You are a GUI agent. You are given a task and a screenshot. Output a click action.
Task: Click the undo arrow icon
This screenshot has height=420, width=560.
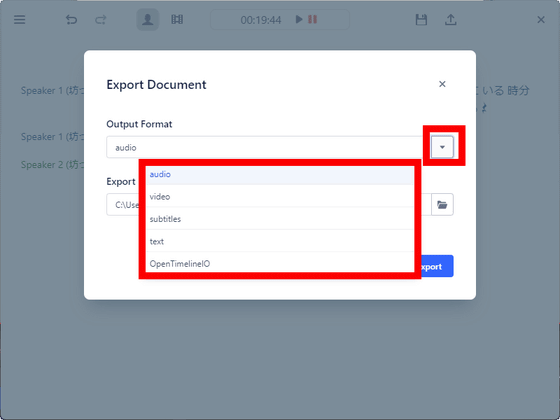pos(71,19)
